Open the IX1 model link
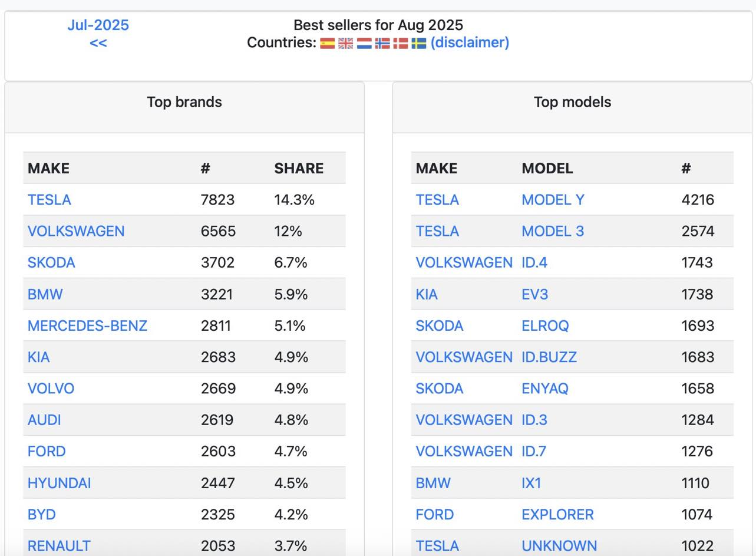Screen dimensions: 756x556 [531, 483]
